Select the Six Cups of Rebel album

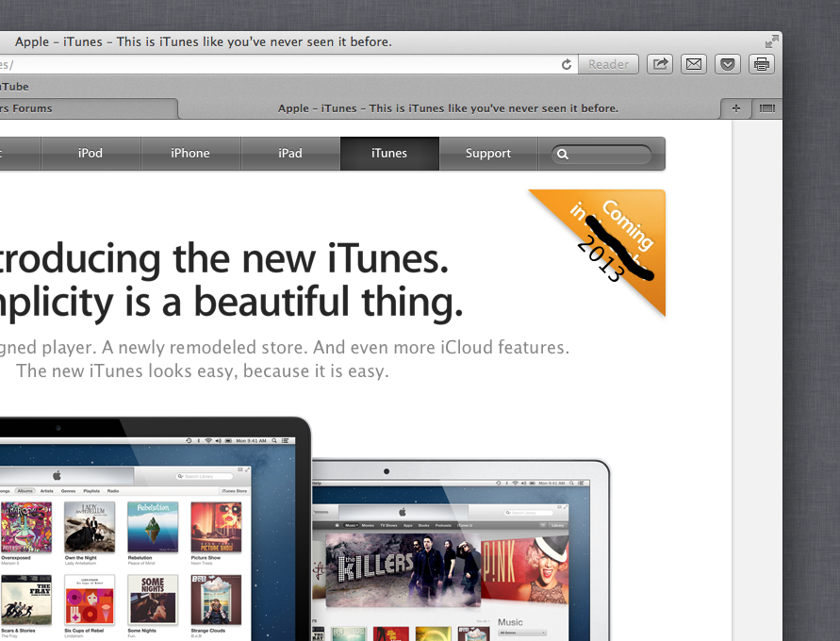[90, 600]
